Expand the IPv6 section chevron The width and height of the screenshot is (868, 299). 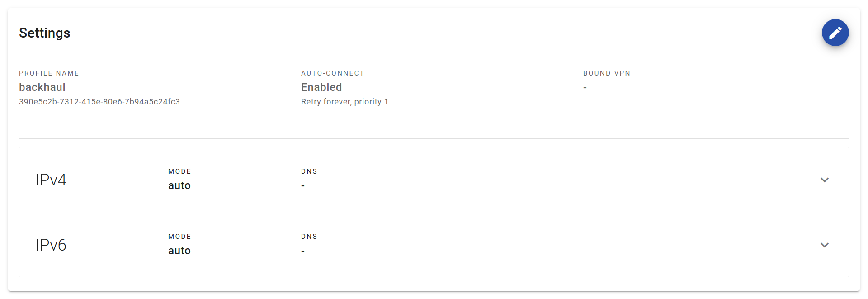coord(824,245)
